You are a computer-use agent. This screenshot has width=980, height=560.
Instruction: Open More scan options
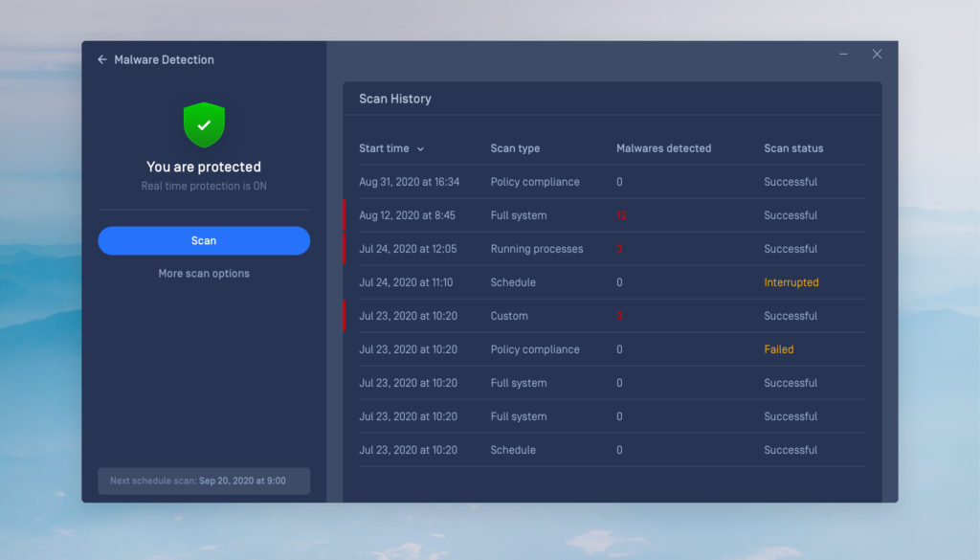click(x=204, y=274)
